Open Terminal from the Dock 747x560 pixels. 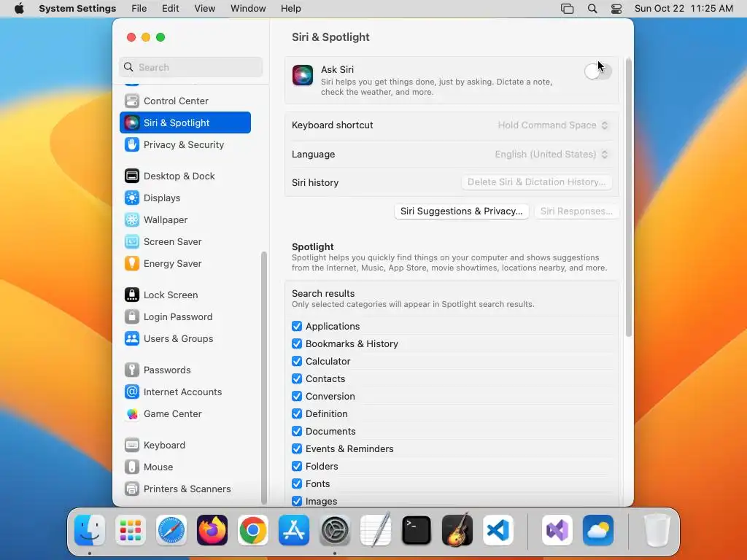[x=417, y=531]
